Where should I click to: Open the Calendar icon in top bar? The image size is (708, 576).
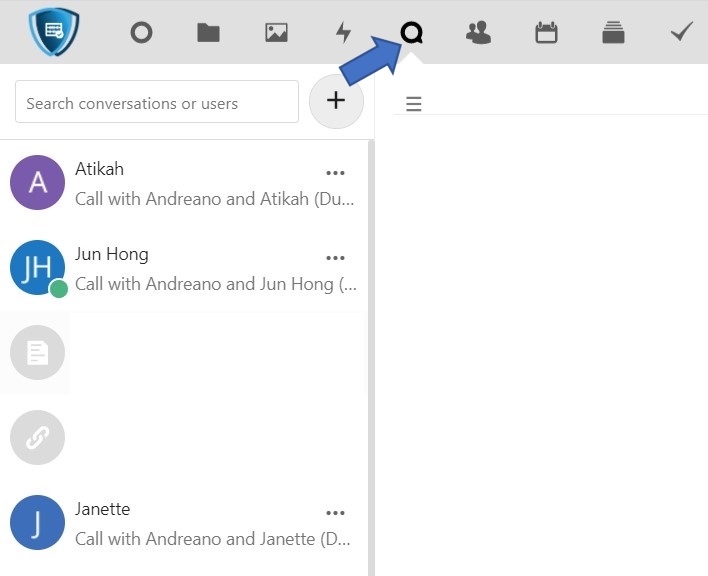point(546,33)
